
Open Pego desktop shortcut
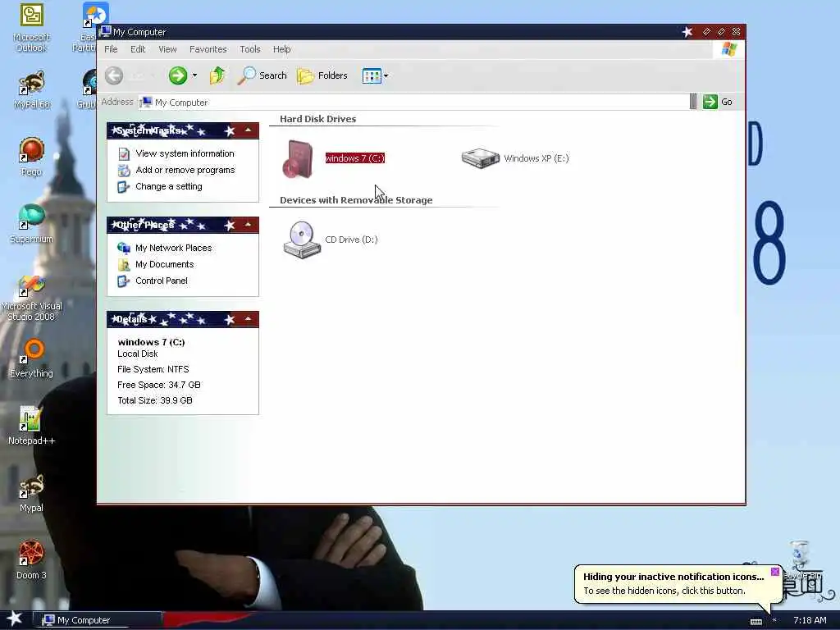pos(31,157)
